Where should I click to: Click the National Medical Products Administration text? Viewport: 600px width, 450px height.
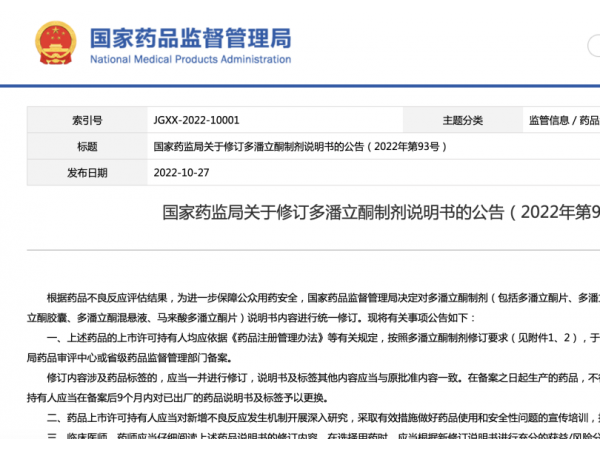point(190,59)
